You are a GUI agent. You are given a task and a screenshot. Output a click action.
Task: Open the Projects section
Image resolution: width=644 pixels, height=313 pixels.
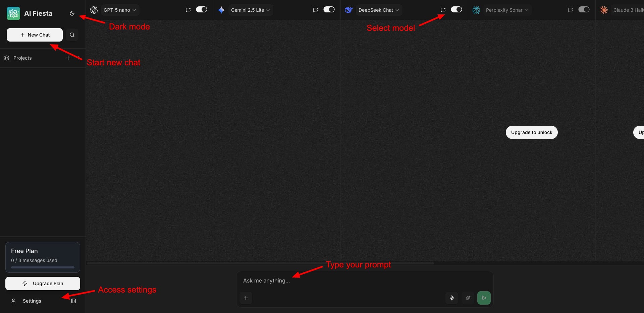coord(22,58)
